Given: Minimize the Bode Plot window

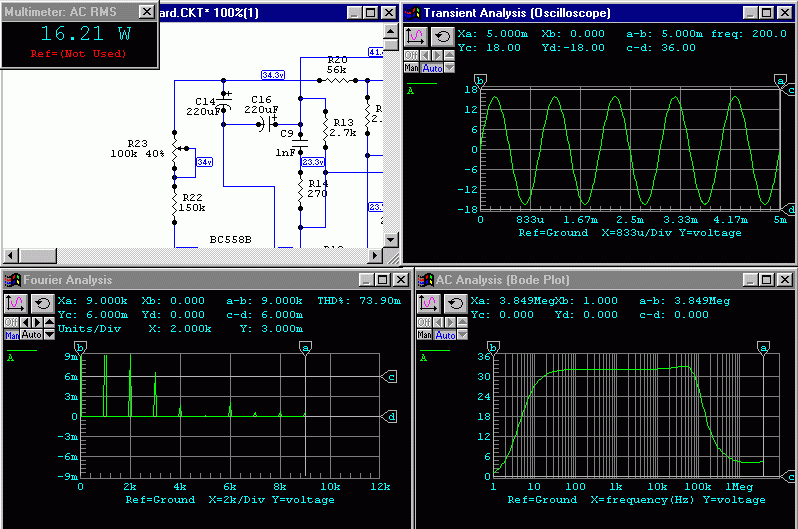Looking at the screenshot, I should pyautogui.click(x=750, y=280).
